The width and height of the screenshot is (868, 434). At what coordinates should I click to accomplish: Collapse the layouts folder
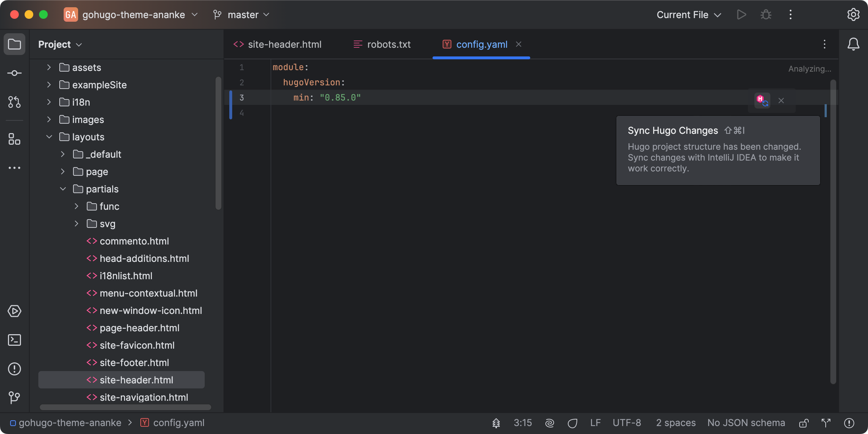[49, 137]
